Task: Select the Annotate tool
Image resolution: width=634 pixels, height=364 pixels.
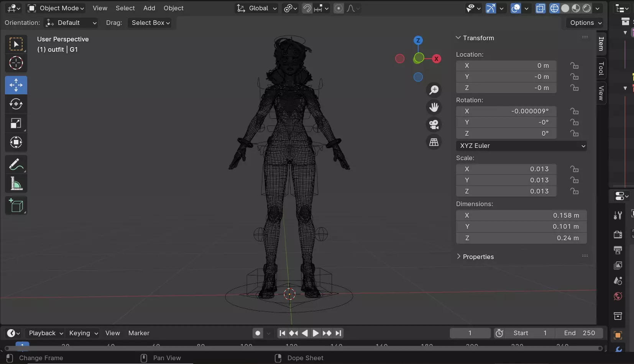Action: (x=16, y=165)
